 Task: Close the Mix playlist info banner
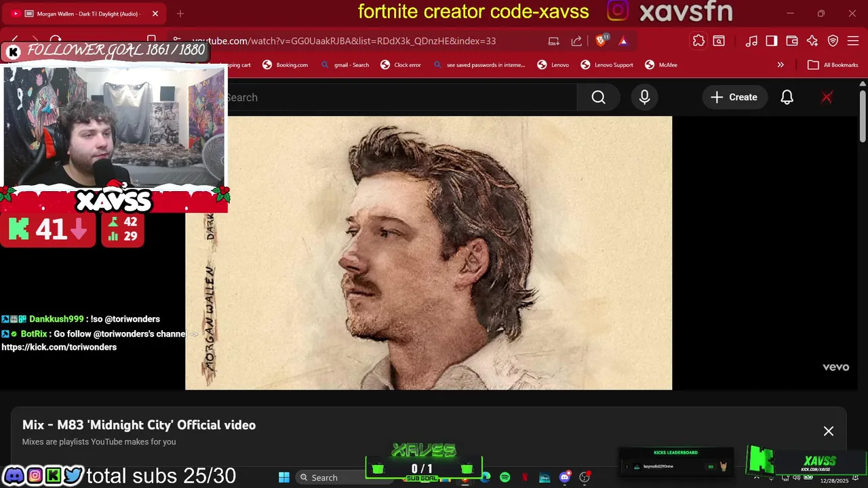click(829, 431)
